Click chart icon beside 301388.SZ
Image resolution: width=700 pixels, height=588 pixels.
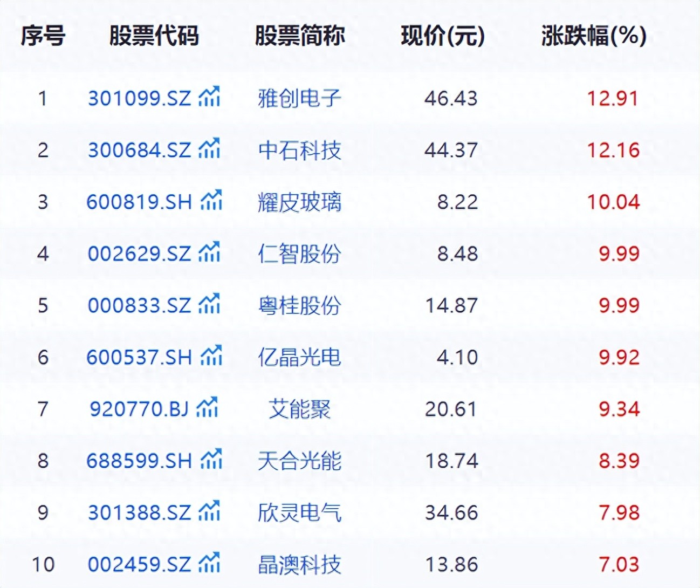(209, 511)
